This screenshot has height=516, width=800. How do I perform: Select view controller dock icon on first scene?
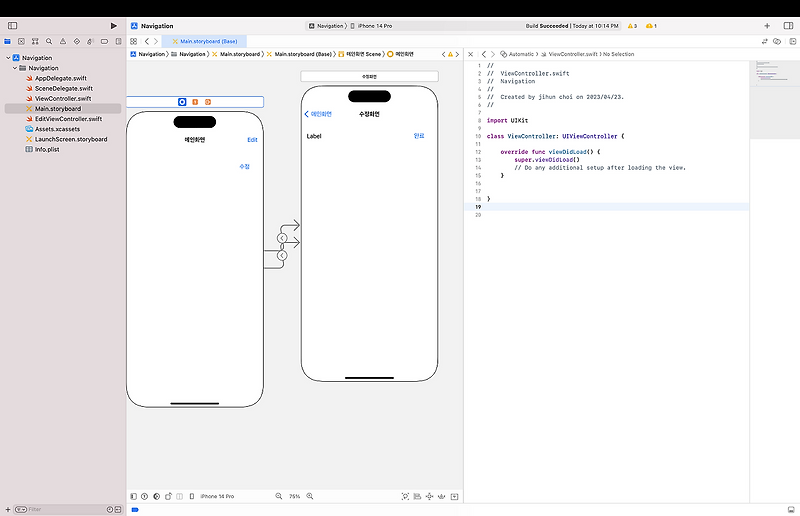182,102
